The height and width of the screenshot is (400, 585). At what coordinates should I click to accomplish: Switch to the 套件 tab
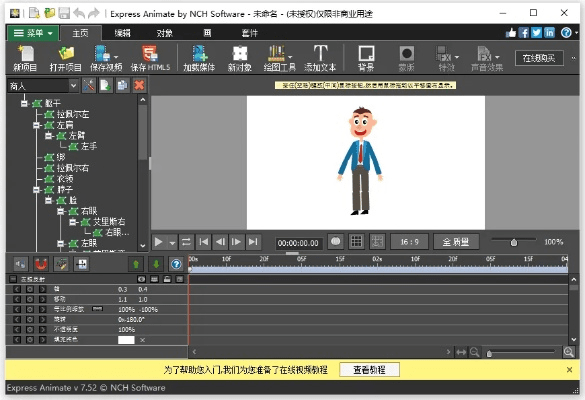pos(250,33)
